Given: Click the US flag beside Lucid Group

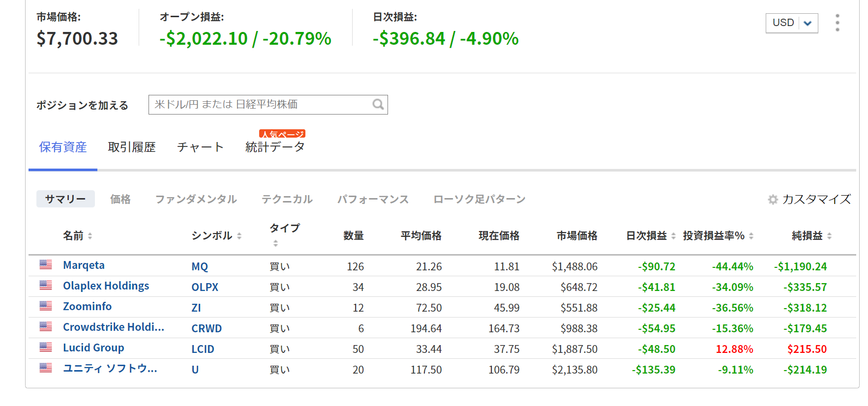Looking at the screenshot, I should pyautogui.click(x=46, y=347).
